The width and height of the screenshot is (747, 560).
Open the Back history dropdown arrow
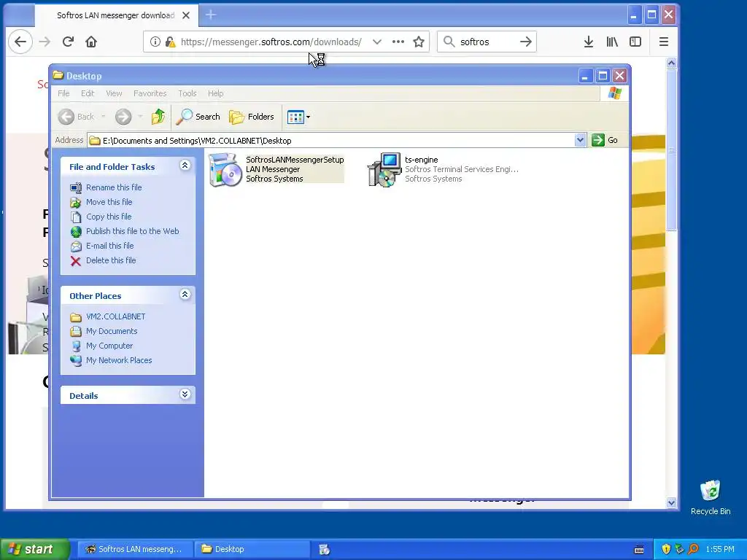104,117
